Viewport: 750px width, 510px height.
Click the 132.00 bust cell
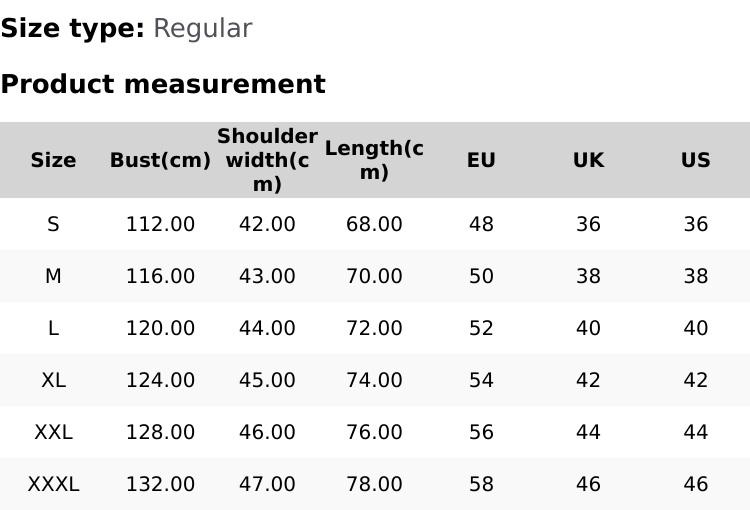[x=160, y=484]
